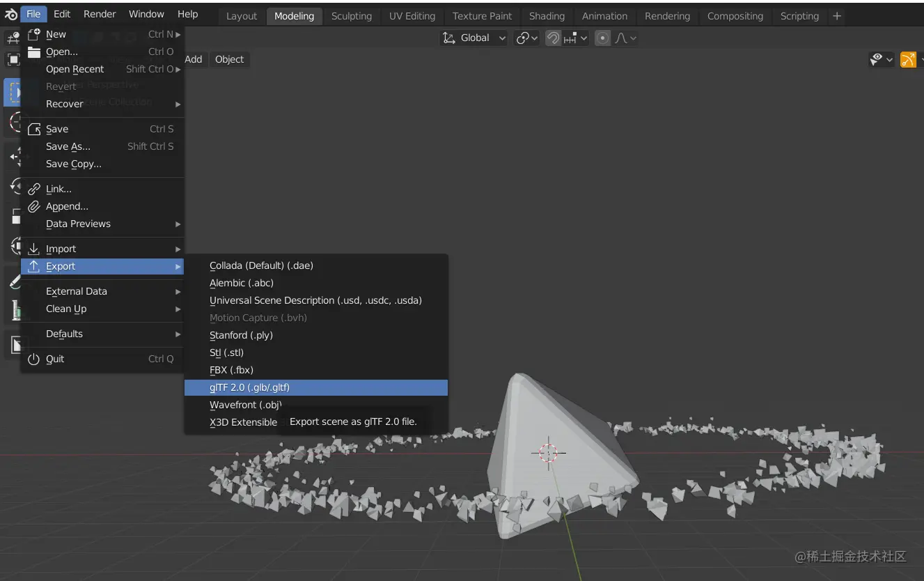This screenshot has height=581, width=924.
Task: Choose New from File menu
Action: [x=103, y=34]
